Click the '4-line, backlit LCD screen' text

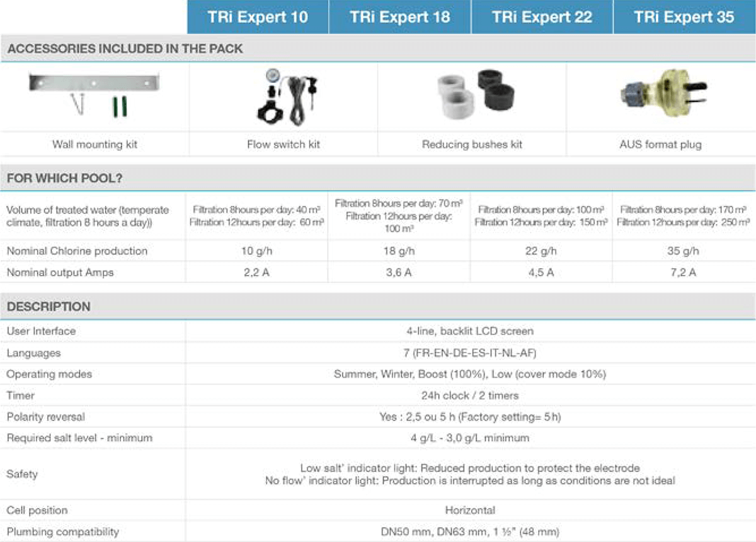tap(470, 331)
